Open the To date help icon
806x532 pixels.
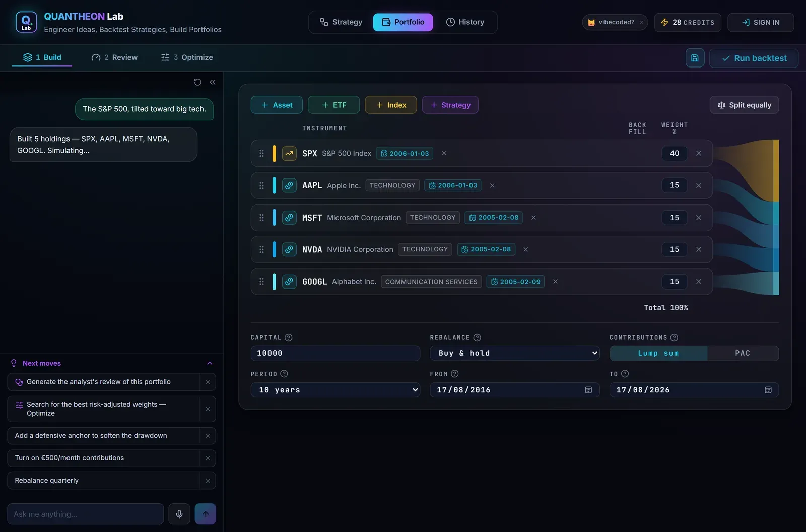[625, 374]
